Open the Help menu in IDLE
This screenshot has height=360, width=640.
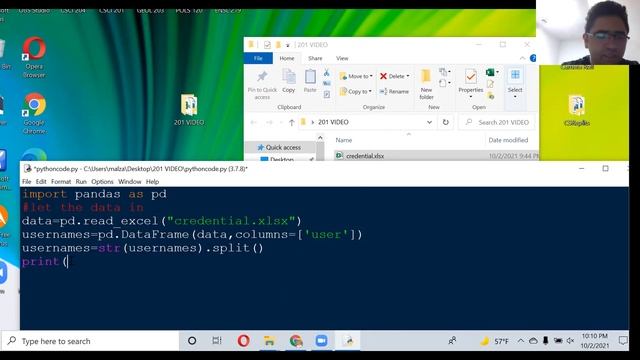point(152,182)
